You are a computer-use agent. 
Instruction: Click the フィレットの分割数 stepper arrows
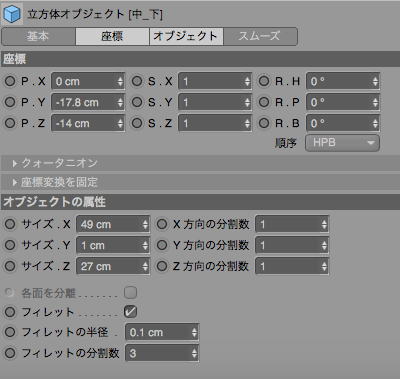point(194,354)
